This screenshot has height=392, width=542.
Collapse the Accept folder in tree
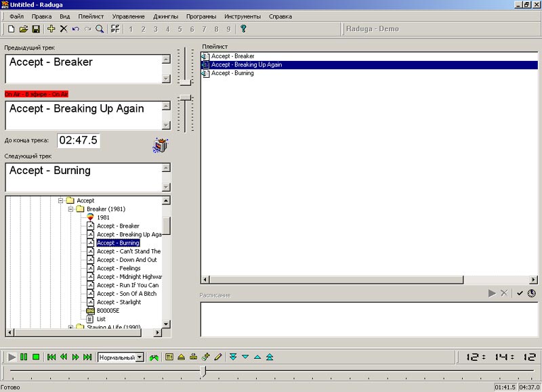pyautogui.click(x=61, y=201)
